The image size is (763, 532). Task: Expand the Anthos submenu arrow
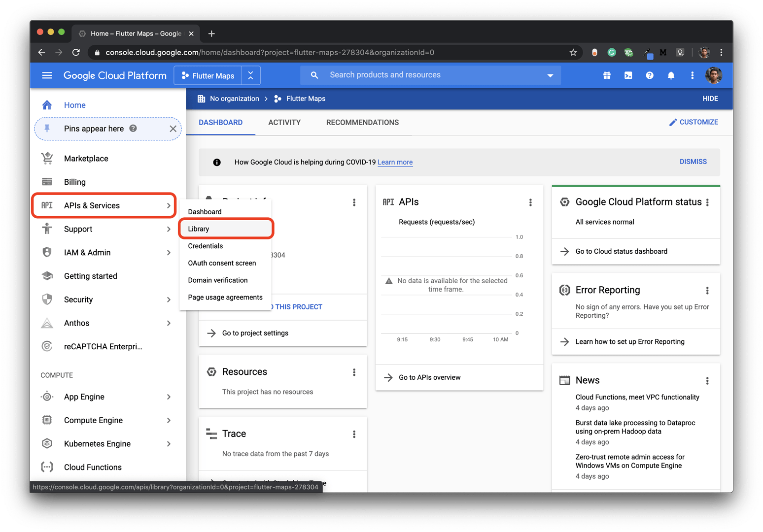coord(168,323)
